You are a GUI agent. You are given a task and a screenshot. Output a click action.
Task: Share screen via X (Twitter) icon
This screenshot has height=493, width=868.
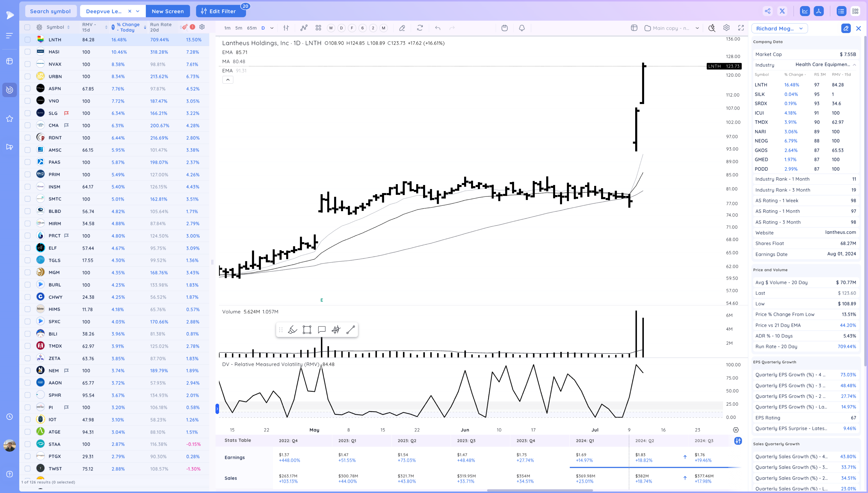pyautogui.click(x=782, y=11)
